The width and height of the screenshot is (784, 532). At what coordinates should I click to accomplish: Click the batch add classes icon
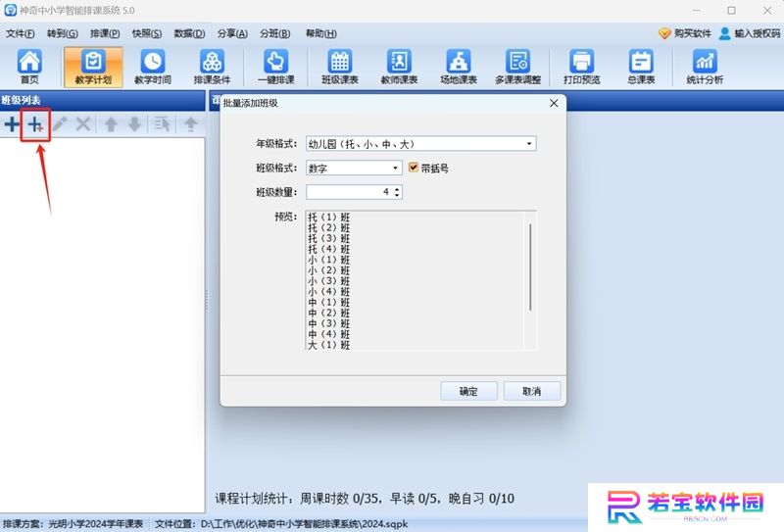coord(35,124)
